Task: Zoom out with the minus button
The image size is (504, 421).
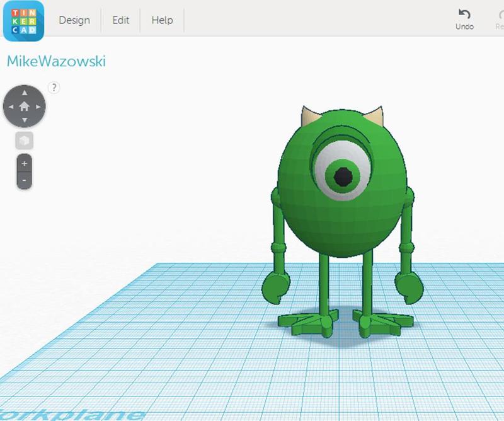Action: tap(25, 180)
